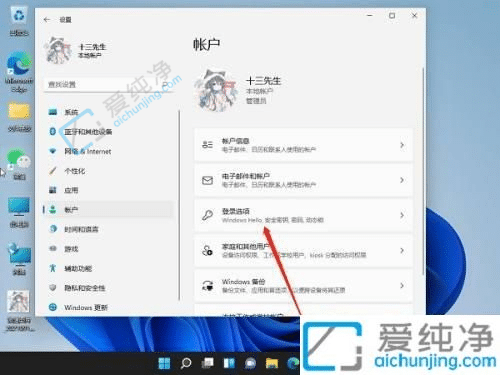Open Gaming (游戏) settings
This screenshot has width=500, height=375.
coord(108,249)
